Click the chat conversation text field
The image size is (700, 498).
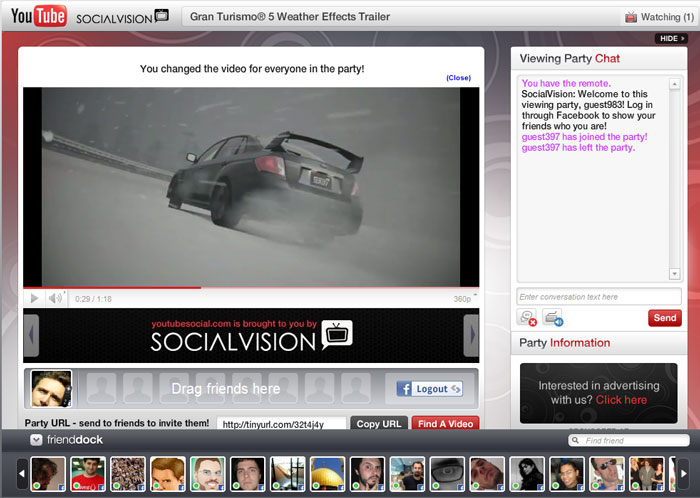tap(599, 297)
